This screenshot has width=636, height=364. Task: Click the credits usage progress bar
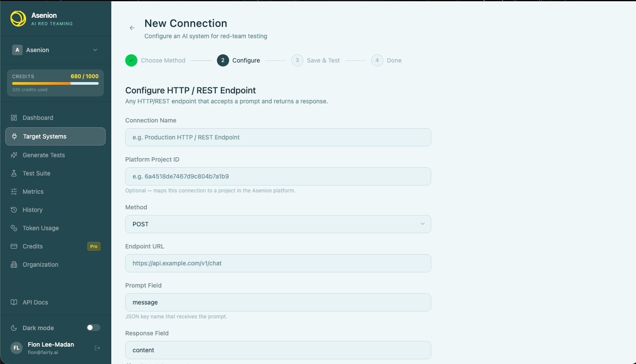tap(55, 83)
